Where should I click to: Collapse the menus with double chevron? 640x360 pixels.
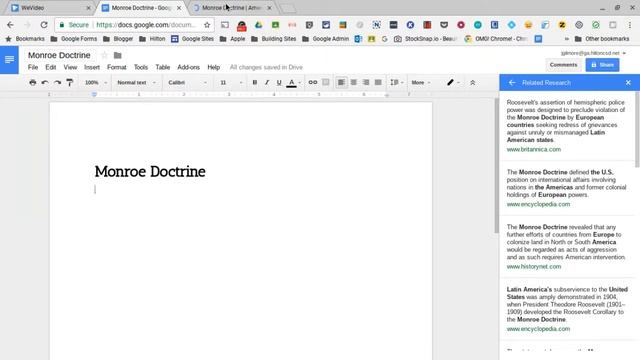click(x=473, y=82)
